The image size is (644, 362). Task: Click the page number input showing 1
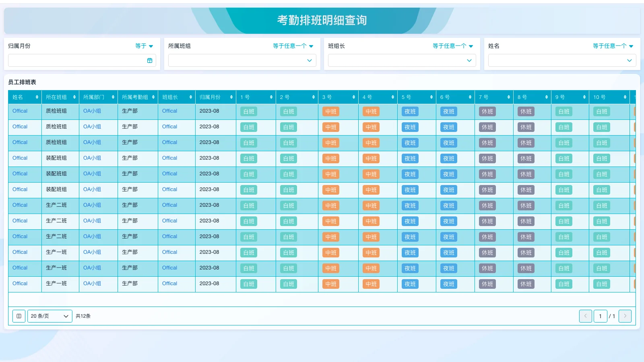[600, 316]
